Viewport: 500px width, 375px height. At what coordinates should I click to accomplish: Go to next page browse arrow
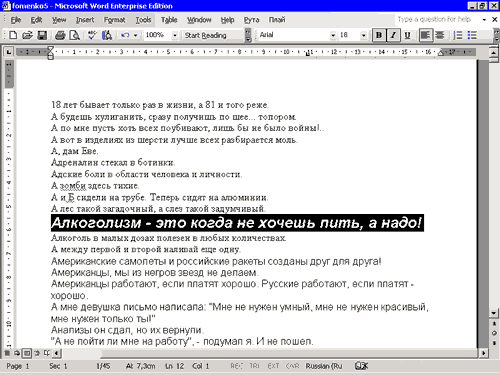[x=494, y=343]
